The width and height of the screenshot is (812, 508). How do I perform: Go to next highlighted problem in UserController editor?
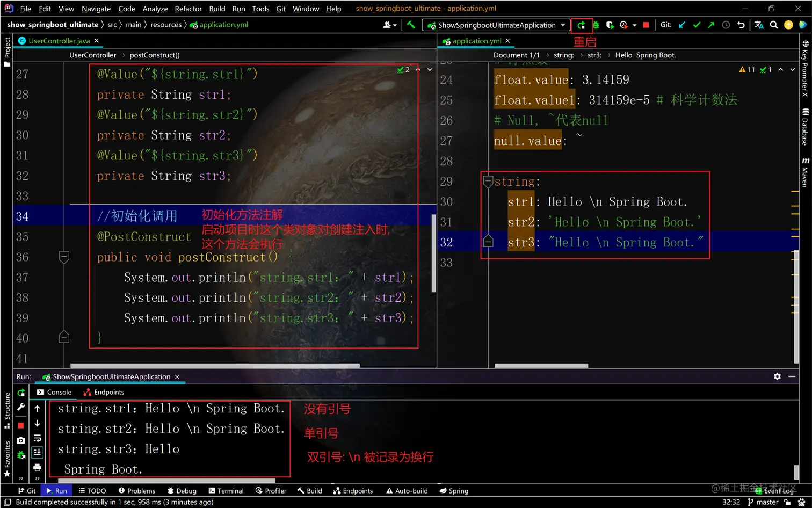430,70
